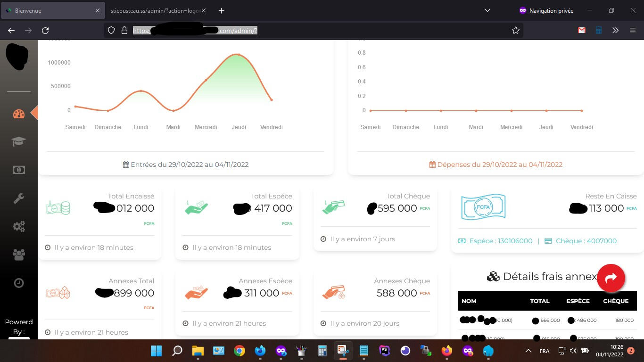
Task: Bookmark this page with the star icon
Action: pyautogui.click(x=515, y=30)
